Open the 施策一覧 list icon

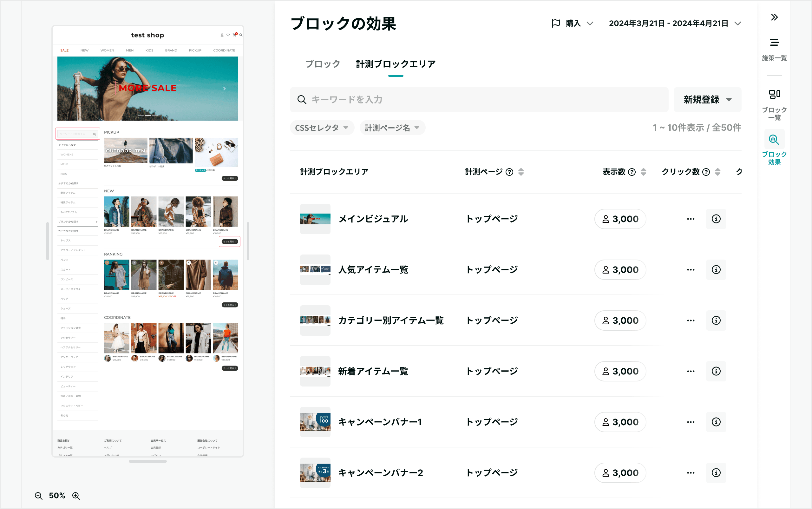pos(774,43)
